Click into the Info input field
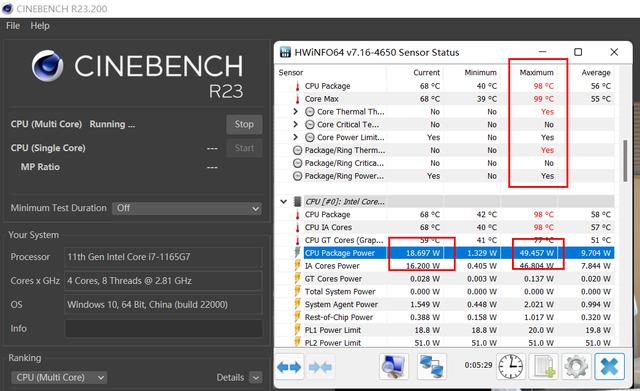The height and width of the screenshot is (391, 640). [163, 329]
